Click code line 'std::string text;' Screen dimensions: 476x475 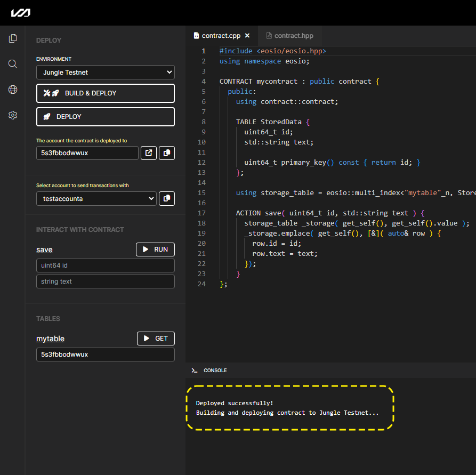click(x=279, y=142)
